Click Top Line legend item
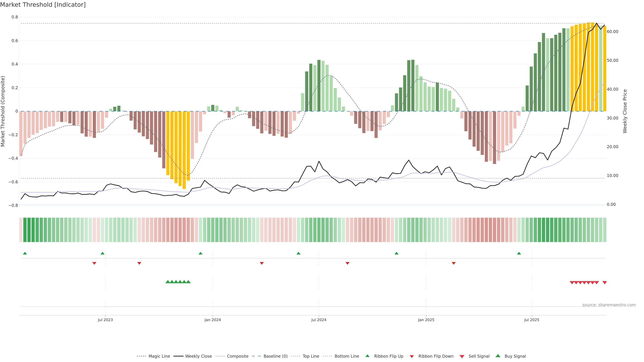This screenshot has height=362, width=644. 311,356
